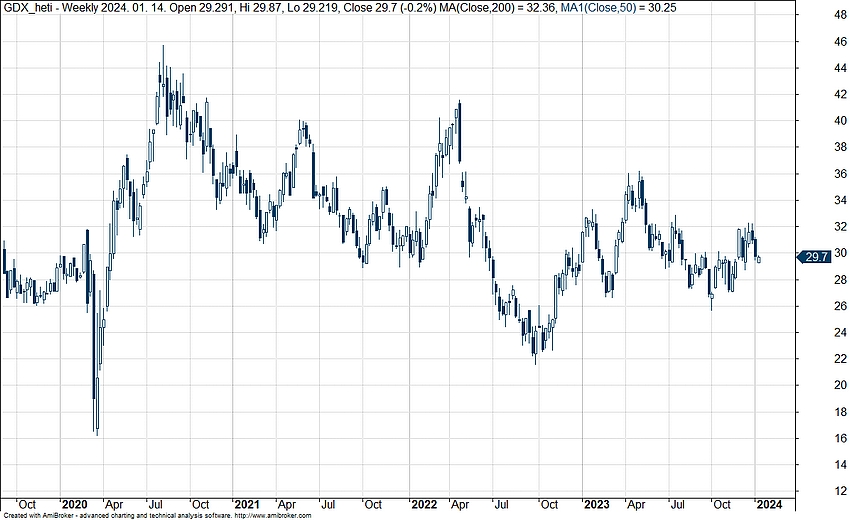Open the www.amibroker.com link in footer
The image size is (850, 520).
pyautogui.click(x=273, y=516)
